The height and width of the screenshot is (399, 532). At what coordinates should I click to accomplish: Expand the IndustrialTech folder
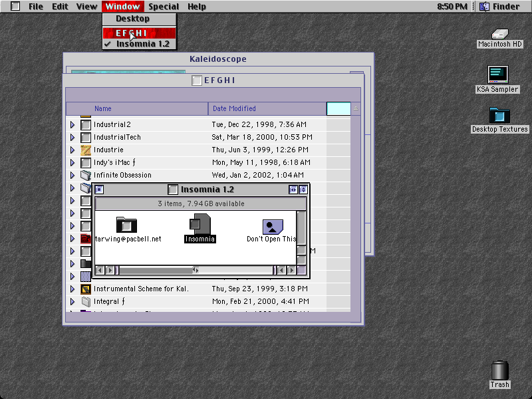tap(72, 137)
